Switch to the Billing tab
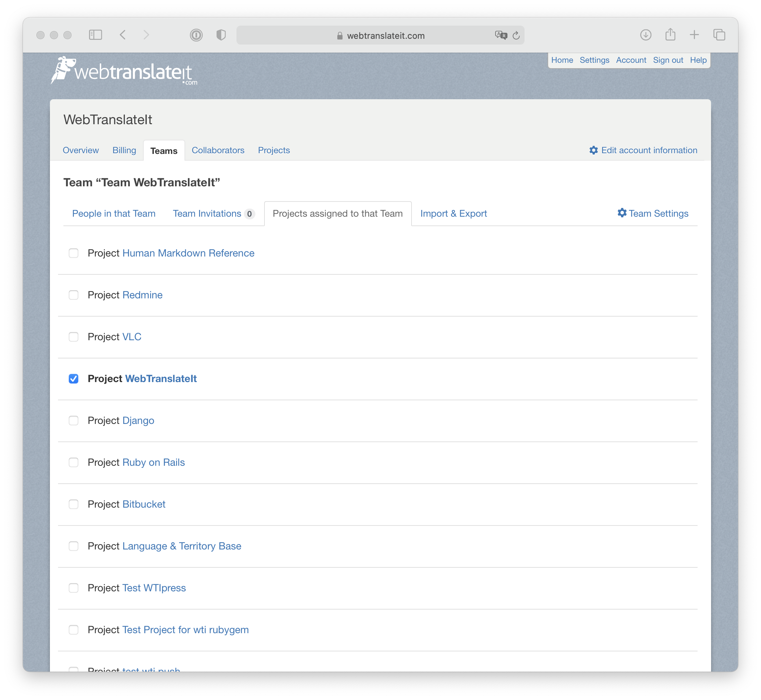This screenshot has width=761, height=700. [x=124, y=151]
